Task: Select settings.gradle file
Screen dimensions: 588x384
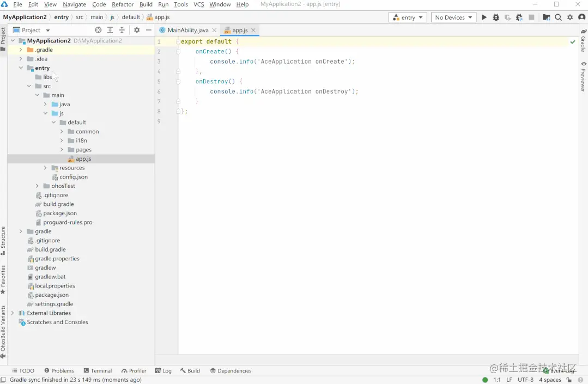Action: coord(54,304)
